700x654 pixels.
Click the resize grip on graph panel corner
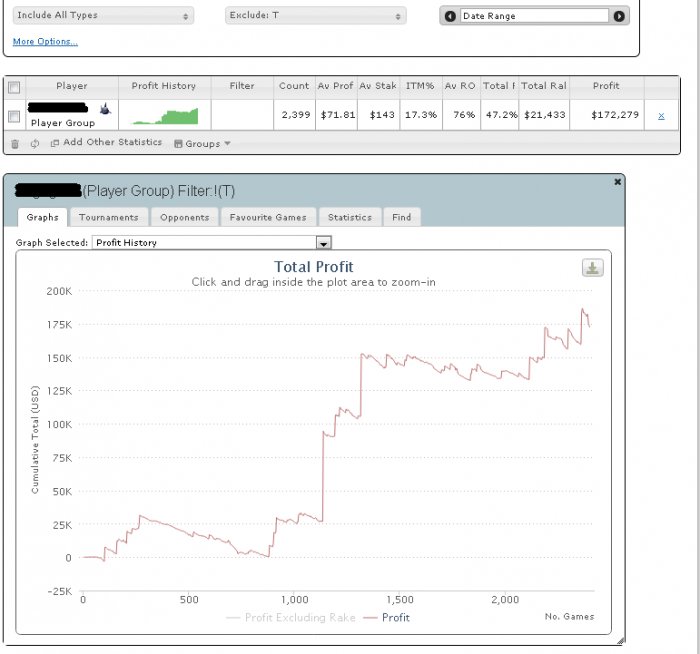[620, 641]
